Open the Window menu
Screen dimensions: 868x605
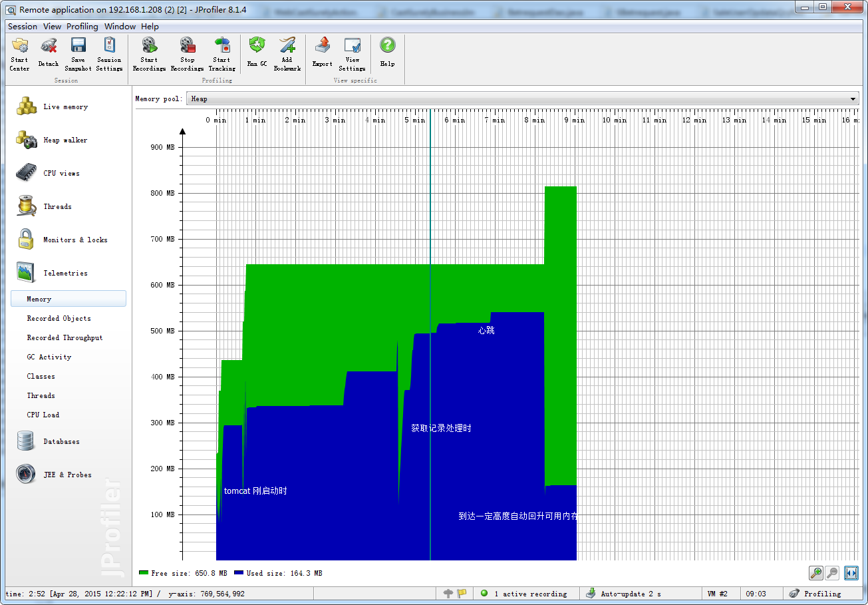[x=120, y=27]
